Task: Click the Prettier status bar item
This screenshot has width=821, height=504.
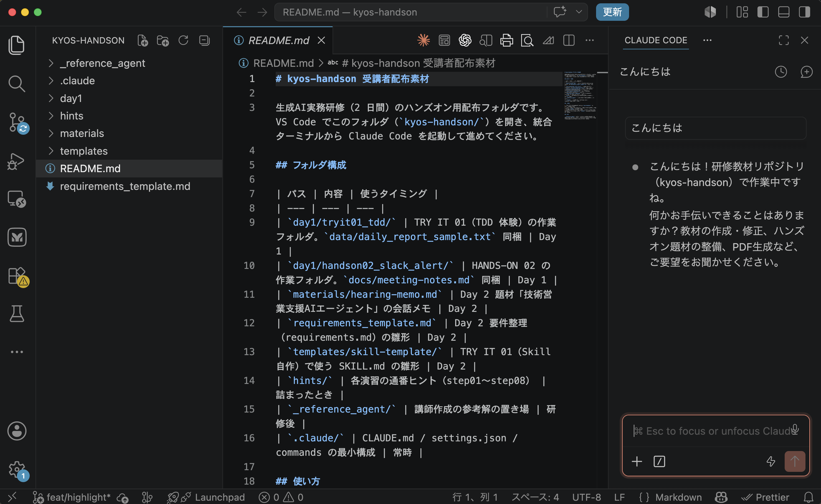Action: [765, 497]
